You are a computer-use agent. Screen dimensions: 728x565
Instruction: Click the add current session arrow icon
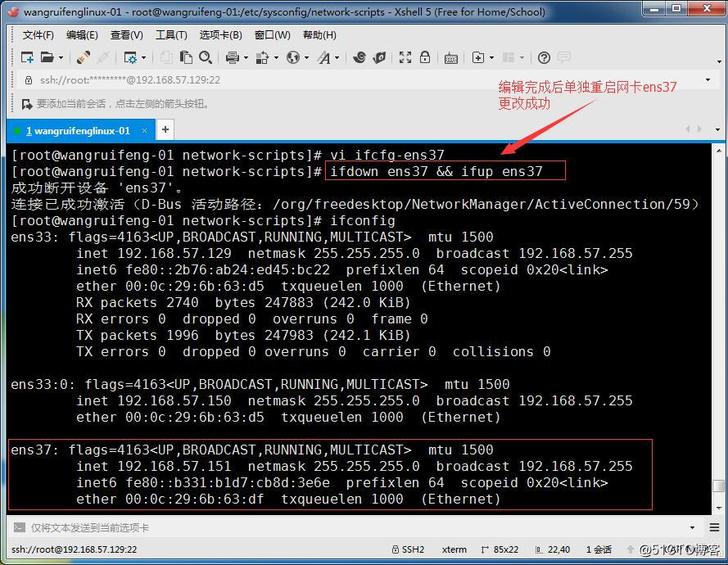26,104
